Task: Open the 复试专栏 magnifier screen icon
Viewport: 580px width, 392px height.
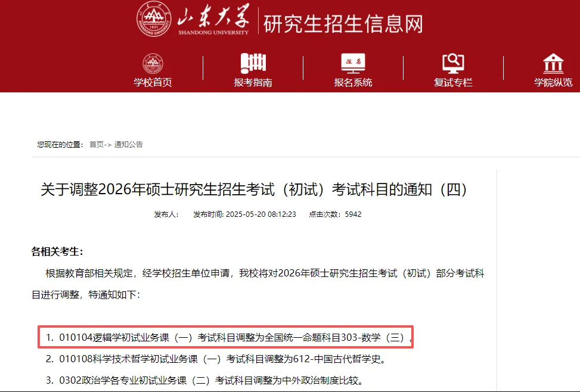Action: (453, 63)
